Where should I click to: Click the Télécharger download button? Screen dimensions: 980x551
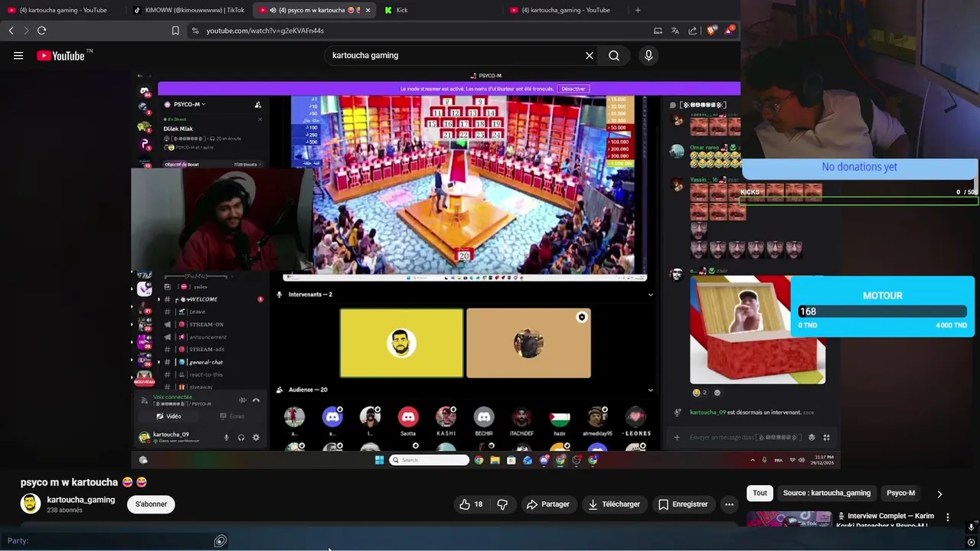click(x=613, y=504)
